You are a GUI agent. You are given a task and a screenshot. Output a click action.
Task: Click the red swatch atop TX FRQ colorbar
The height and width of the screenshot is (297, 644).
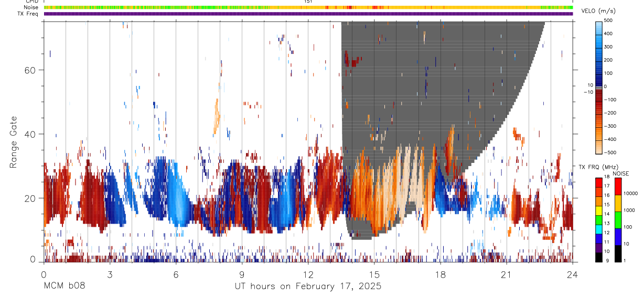[x=599, y=182]
